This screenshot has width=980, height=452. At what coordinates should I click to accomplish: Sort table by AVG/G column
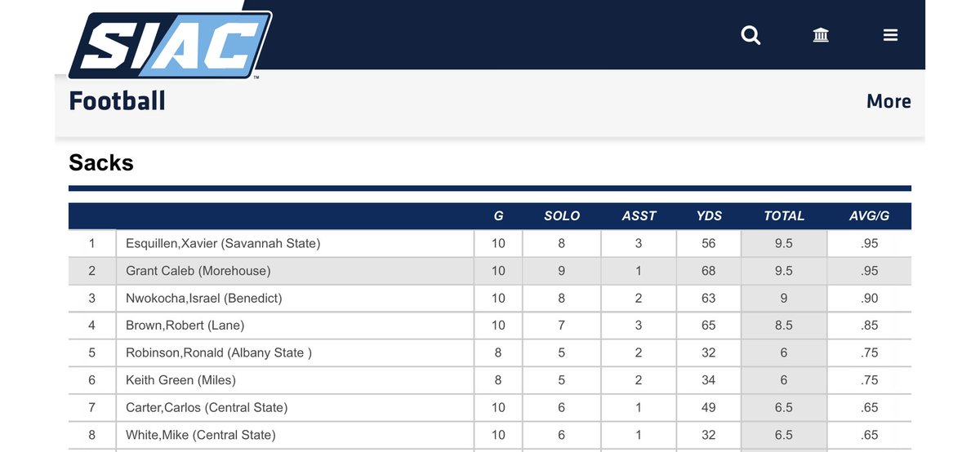click(869, 216)
